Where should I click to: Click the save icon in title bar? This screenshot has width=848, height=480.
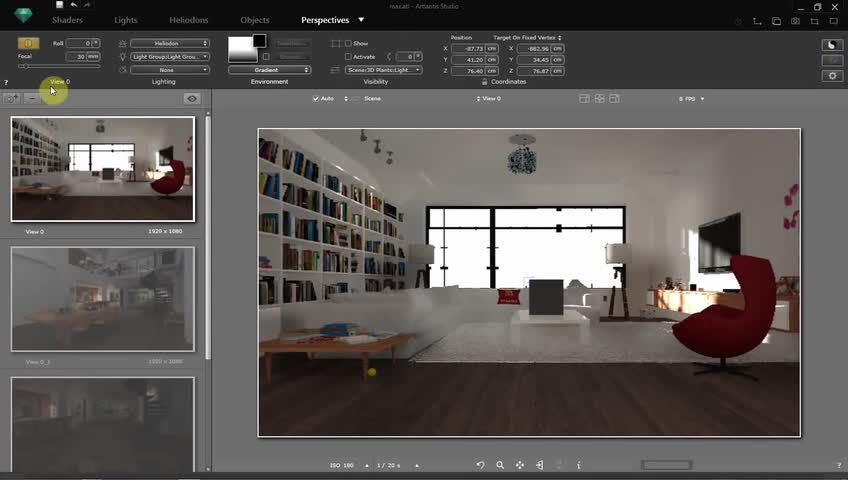click(x=59, y=5)
